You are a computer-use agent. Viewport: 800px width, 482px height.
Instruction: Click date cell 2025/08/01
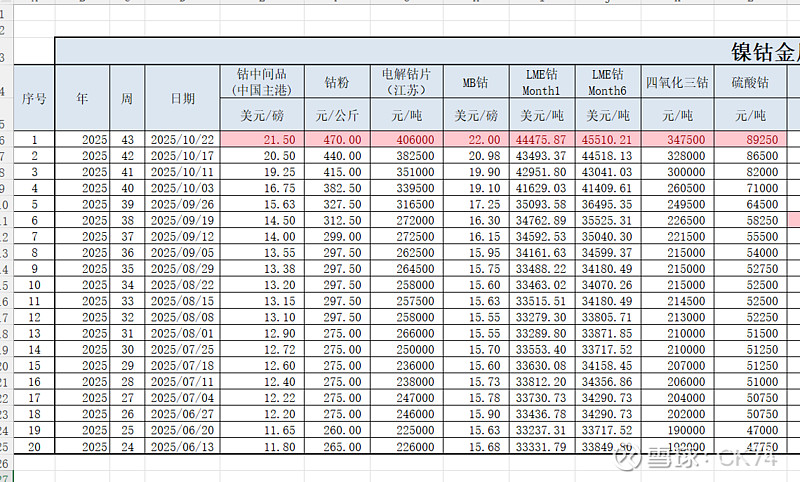[x=183, y=334]
